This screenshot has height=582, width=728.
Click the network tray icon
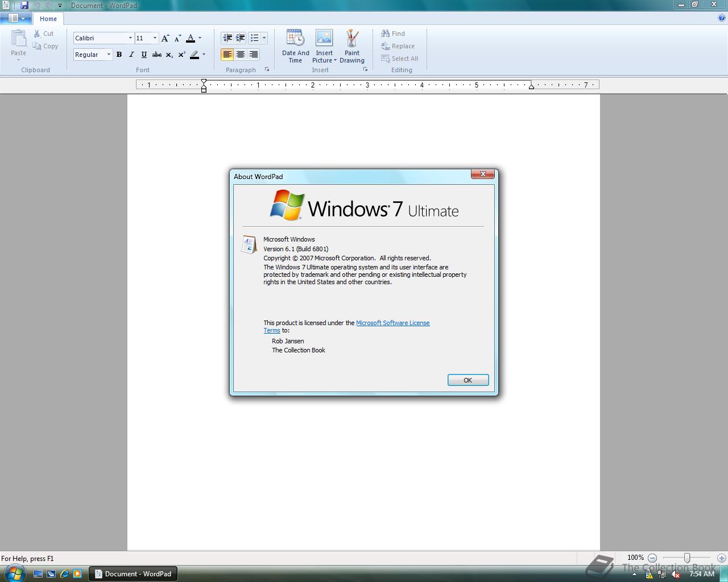[662, 575]
